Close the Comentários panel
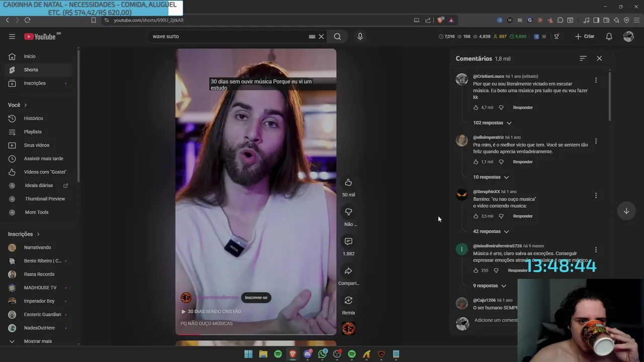644x362 pixels. 599,58
